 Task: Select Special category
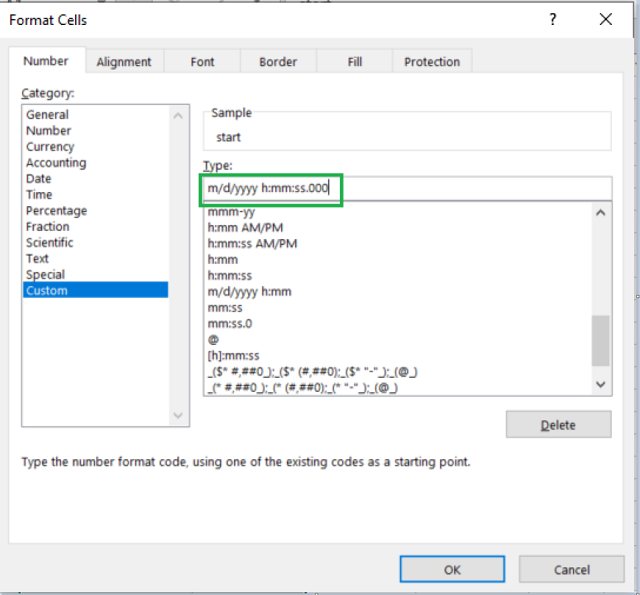pyautogui.click(x=96, y=274)
